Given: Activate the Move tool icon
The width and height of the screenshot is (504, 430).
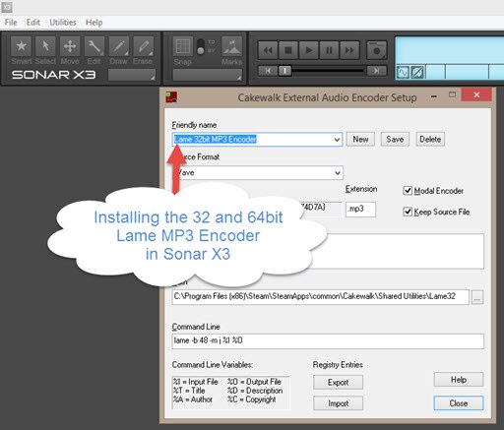Looking at the screenshot, I should pyautogui.click(x=70, y=46).
